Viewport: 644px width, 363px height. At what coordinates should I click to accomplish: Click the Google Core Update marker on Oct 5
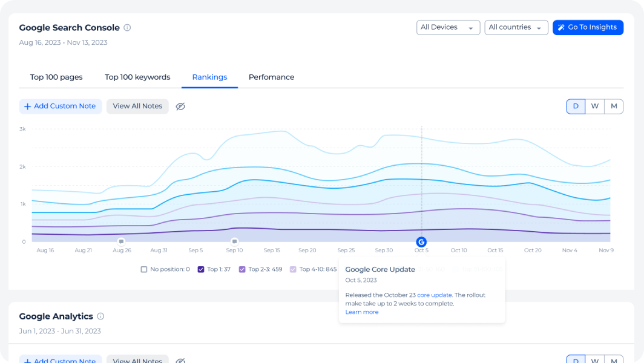pyautogui.click(x=421, y=242)
